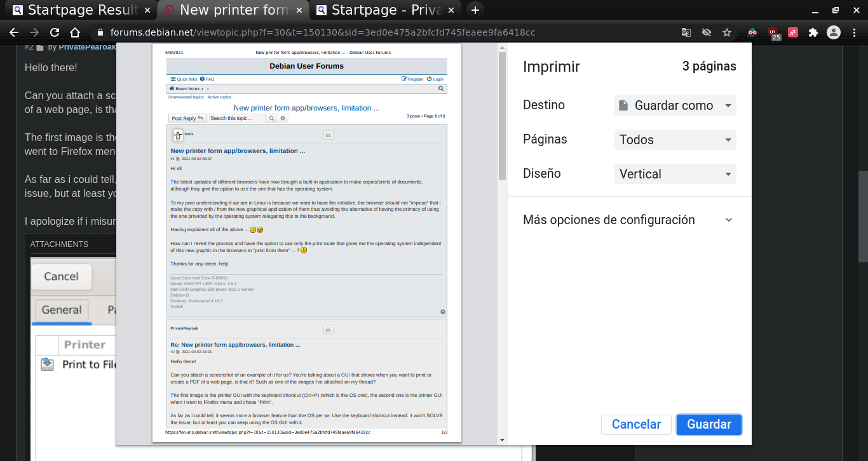Go back to the previous page

click(14, 32)
